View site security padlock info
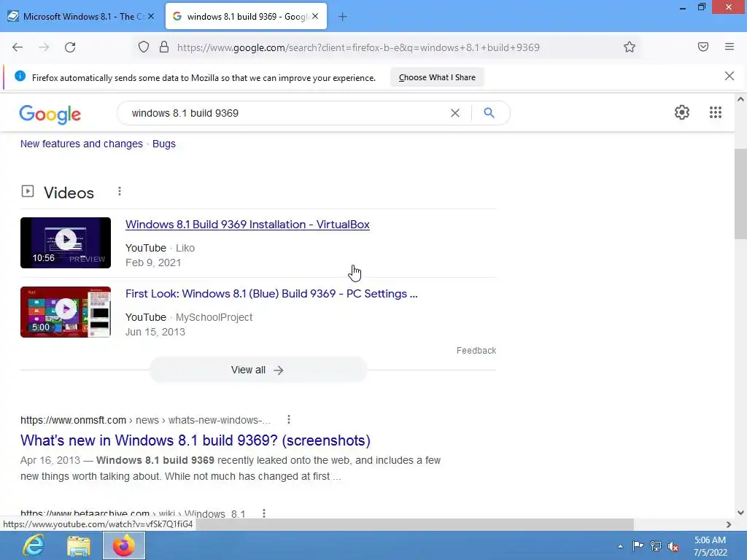 (164, 47)
